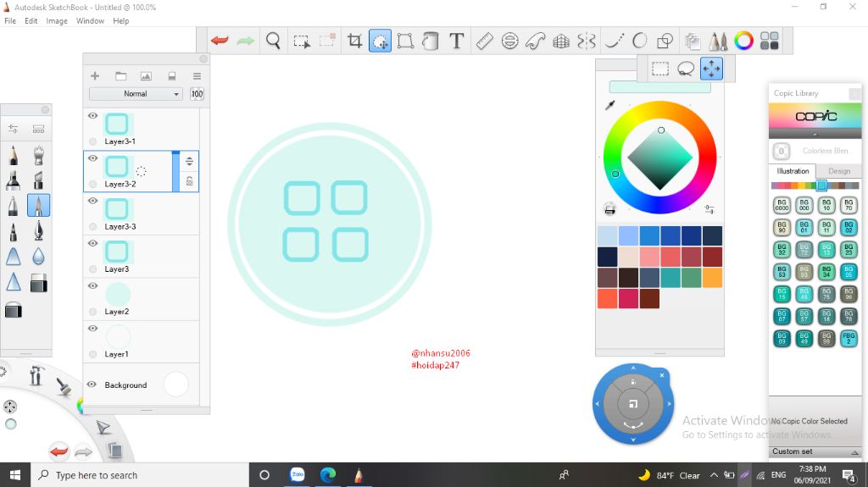This screenshot has width=868, height=487.
Task: Click the Undo arrow in top toolbar
Action: point(220,41)
